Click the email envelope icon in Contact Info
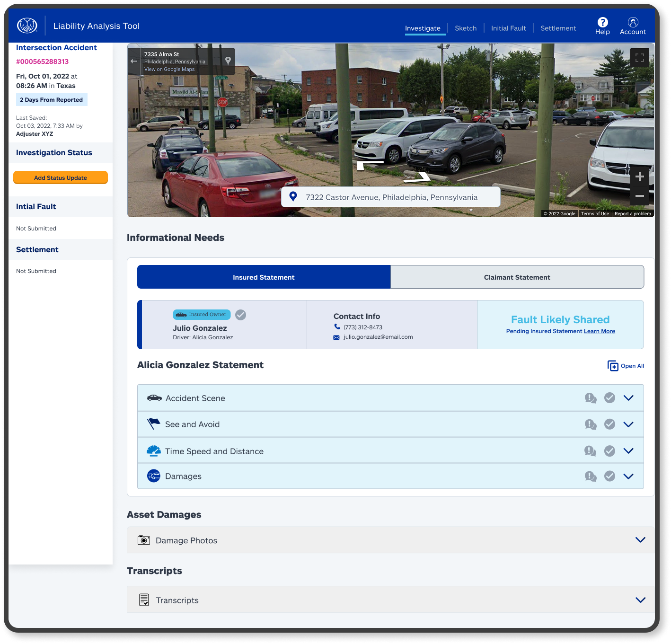Screen dimensions: 671x644 pyautogui.click(x=336, y=337)
